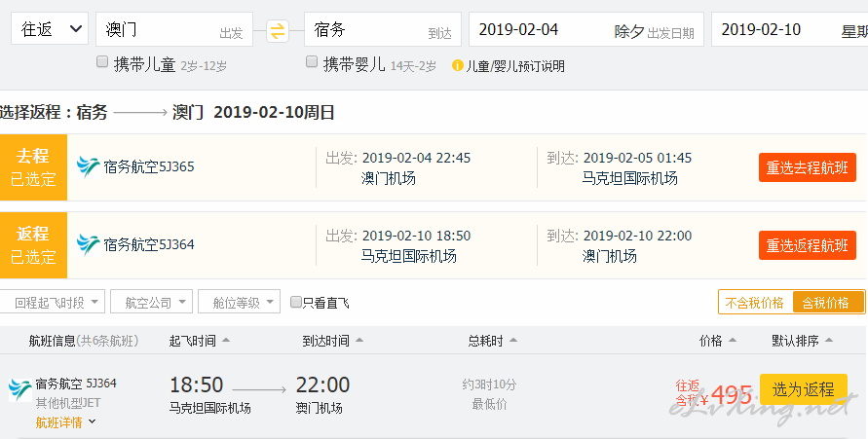Sort flights by total duration arrow

513,340
